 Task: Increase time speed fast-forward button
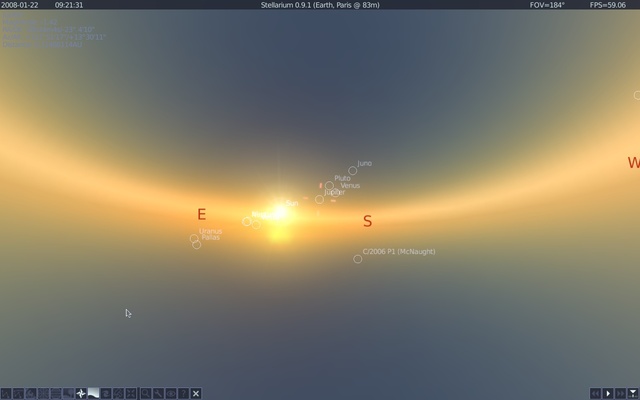(x=620, y=393)
